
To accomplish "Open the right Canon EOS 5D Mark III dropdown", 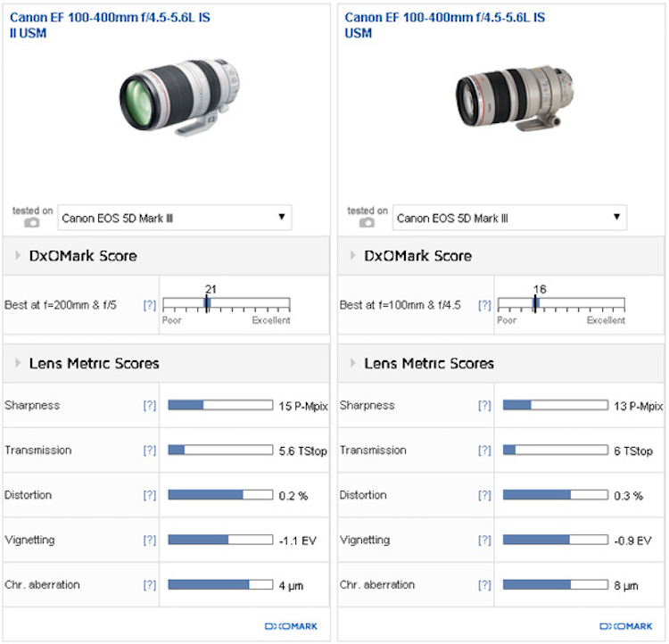I will 510,218.
